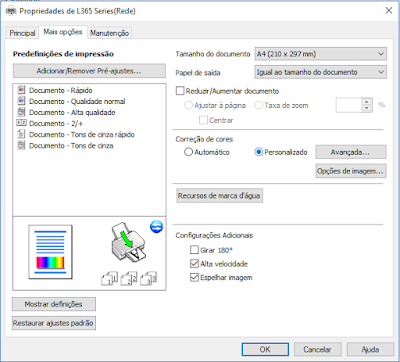Image resolution: width=400 pixels, height=362 pixels.
Task: Click the icon beside Documento - Tons de cinza rápido
Action: pos(21,134)
